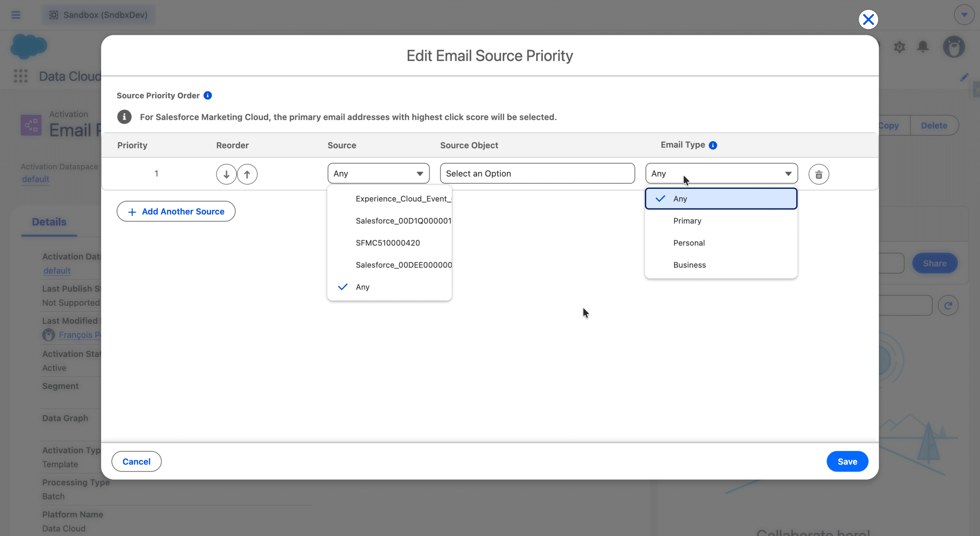Cancel the source priority edit
The image size is (980, 536).
[x=136, y=461]
